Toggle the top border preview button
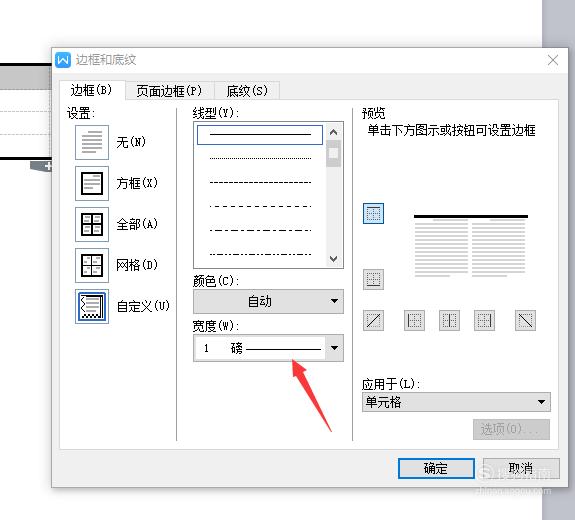Screen dimensions: 575x520 point(373,213)
